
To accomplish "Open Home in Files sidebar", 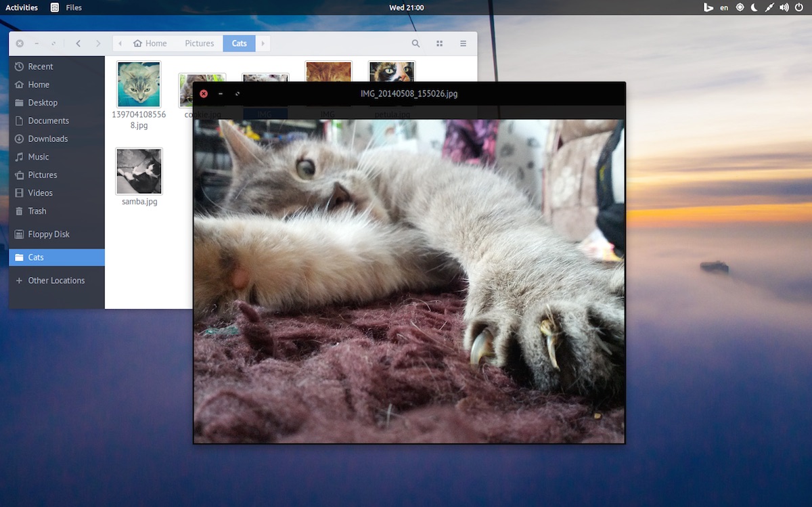I will point(57,85).
